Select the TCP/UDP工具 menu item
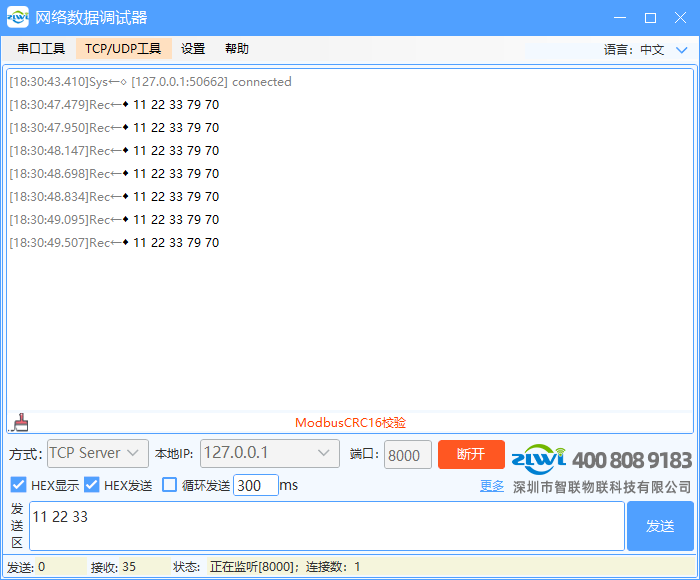 point(123,49)
